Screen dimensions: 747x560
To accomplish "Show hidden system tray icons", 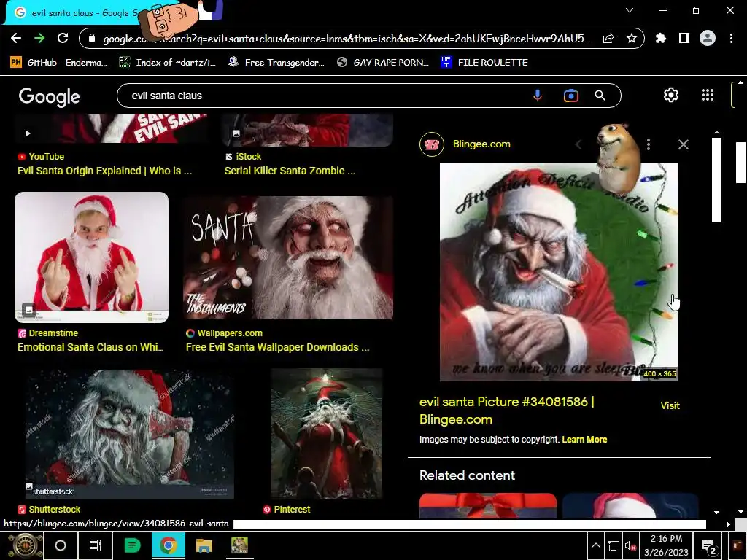I will pos(595,545).
